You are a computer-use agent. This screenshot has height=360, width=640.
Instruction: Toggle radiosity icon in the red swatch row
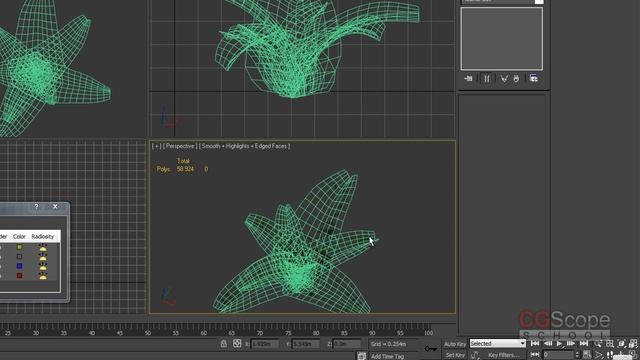tap(43, 276)
